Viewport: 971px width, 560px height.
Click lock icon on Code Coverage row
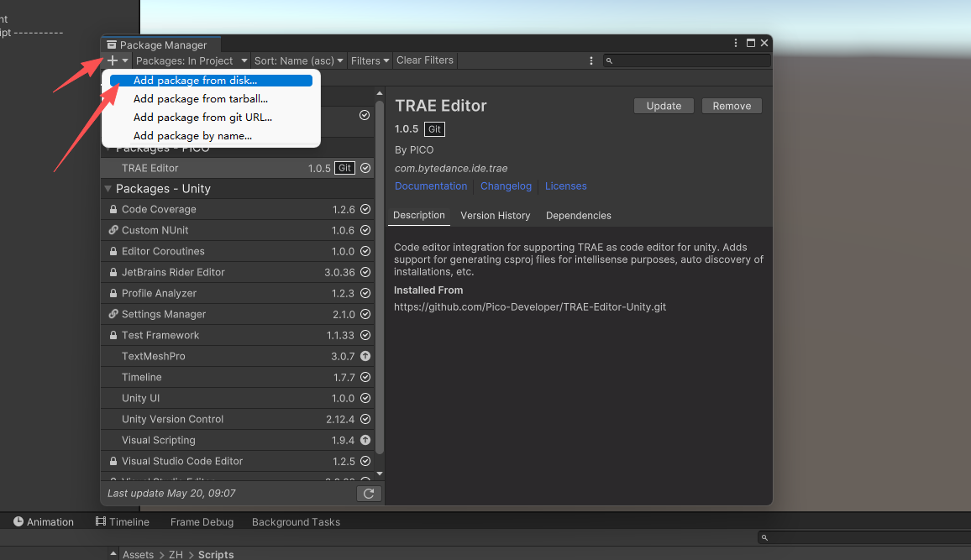coord(113,209)
